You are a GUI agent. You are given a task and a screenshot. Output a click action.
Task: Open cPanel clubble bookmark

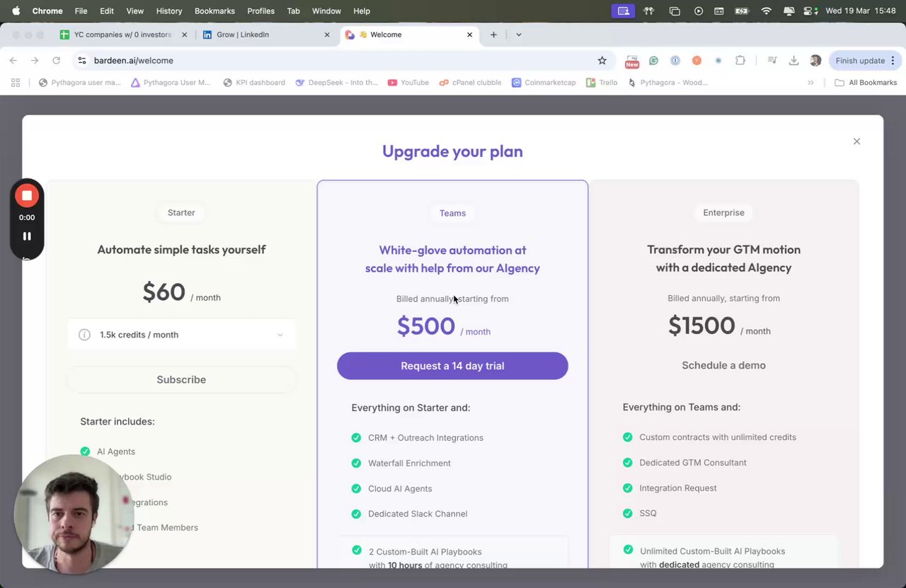[x=470, y=83]
